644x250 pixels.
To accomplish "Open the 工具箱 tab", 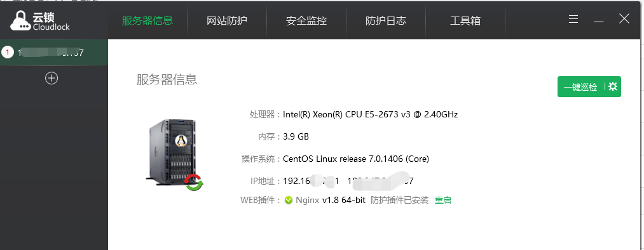I will pos(465,20).
